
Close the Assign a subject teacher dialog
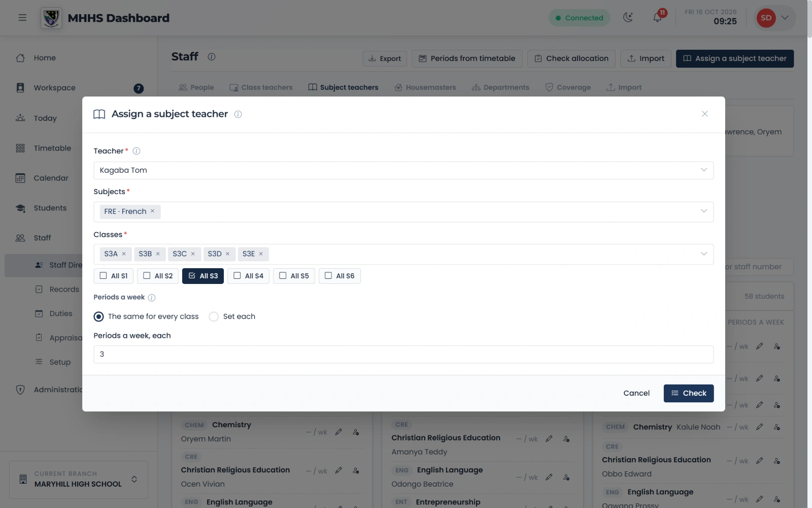coord(704,114)
